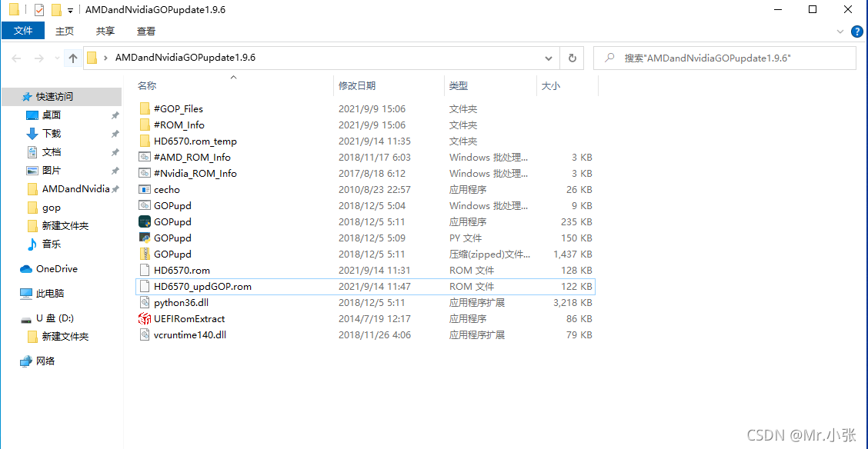Image resolution: width=868 pixels, height=449 pixels.
Task: Select the #Nvidia_ROM_Info batch file icon
Action: click(145, 173)
